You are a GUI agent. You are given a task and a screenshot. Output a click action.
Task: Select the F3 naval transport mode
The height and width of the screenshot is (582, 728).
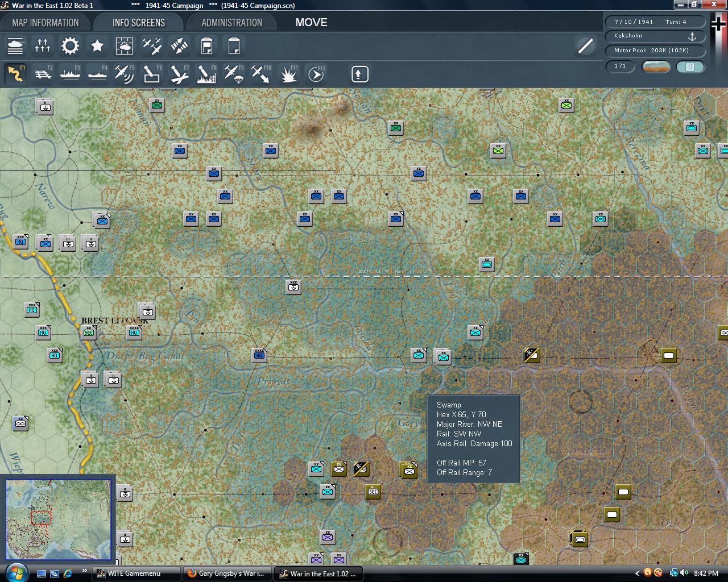70,74
